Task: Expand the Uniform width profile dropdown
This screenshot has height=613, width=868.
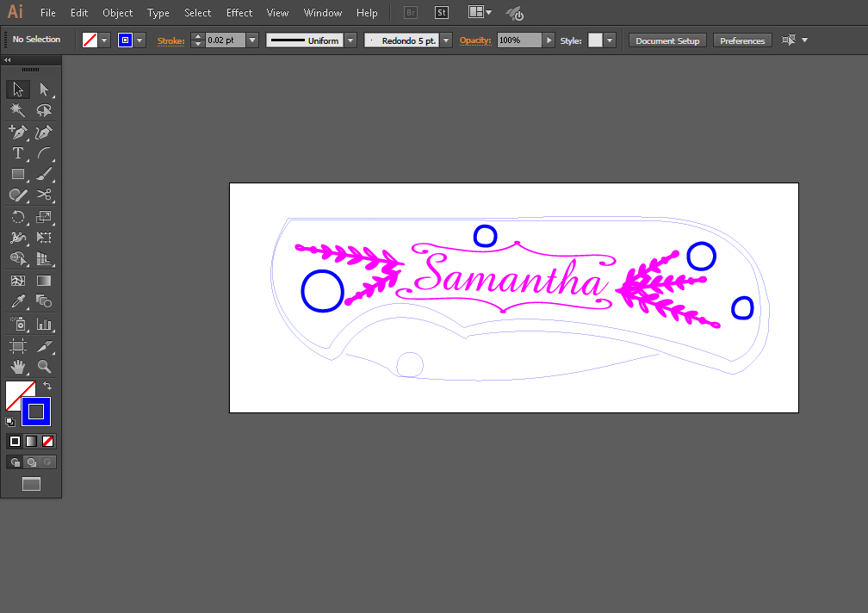Action: tap(350, 40)
